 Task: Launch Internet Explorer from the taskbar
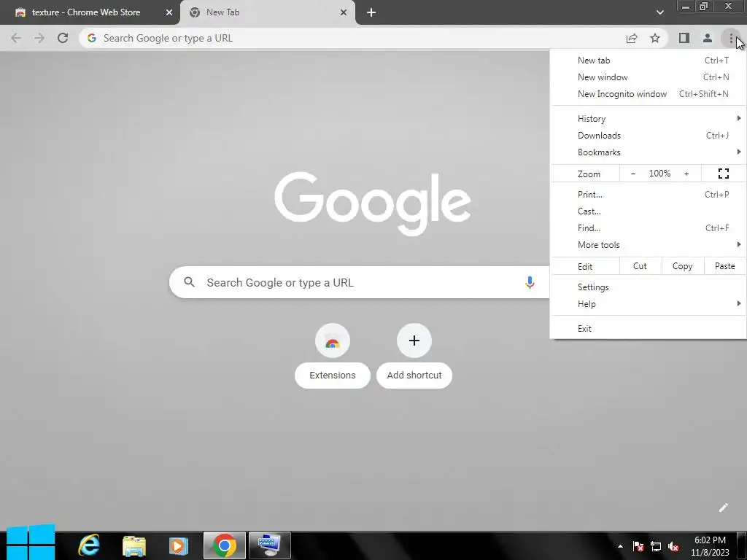(x=88, y=545)
